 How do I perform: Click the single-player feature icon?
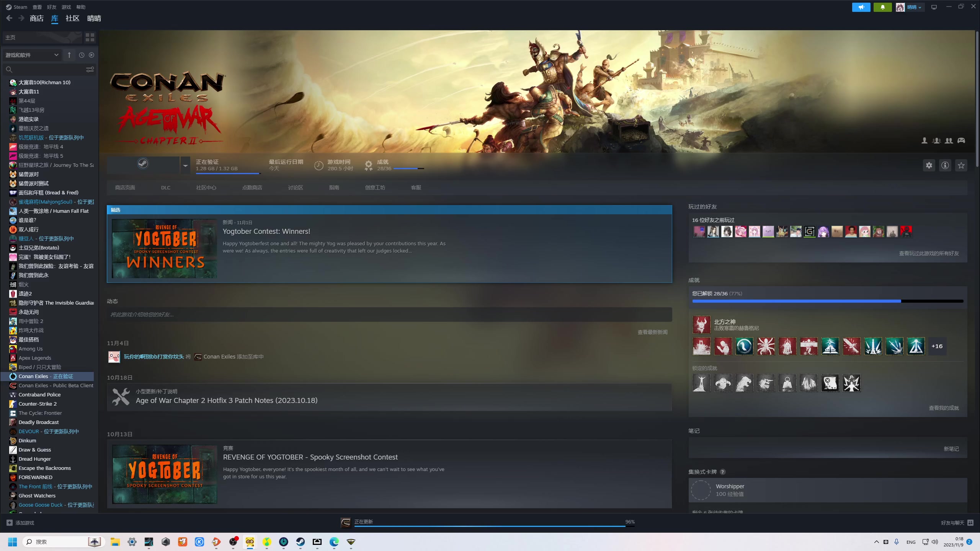[x=924, y=141]
